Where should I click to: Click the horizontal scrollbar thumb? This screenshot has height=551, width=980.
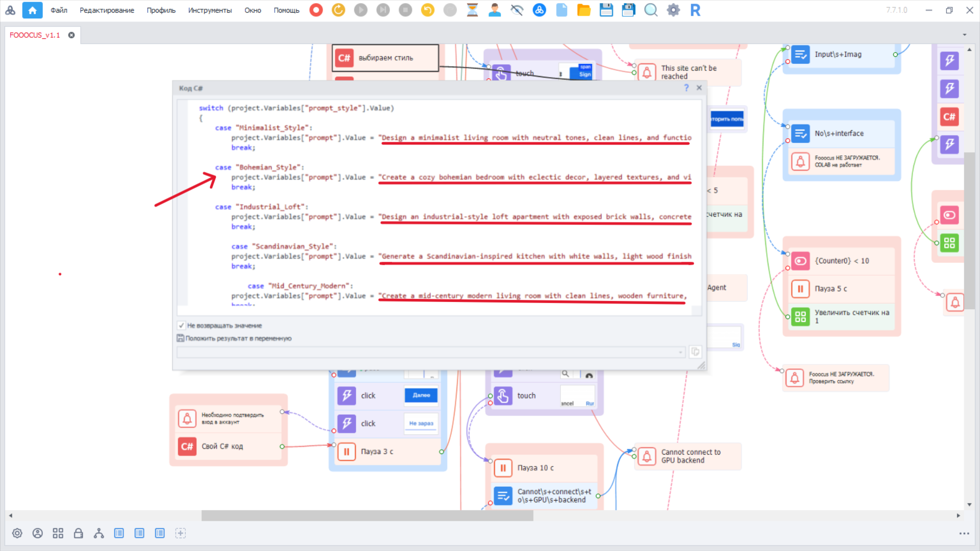[367, 516]
